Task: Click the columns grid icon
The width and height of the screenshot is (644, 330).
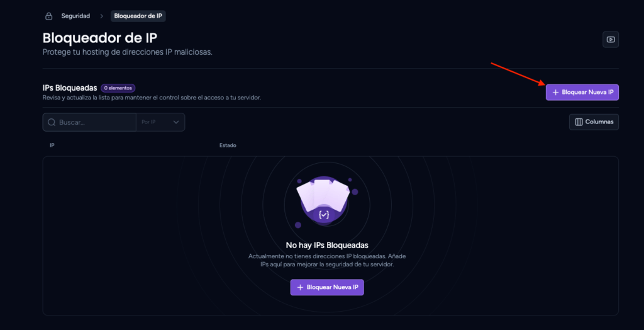Action: pos(579,122)
